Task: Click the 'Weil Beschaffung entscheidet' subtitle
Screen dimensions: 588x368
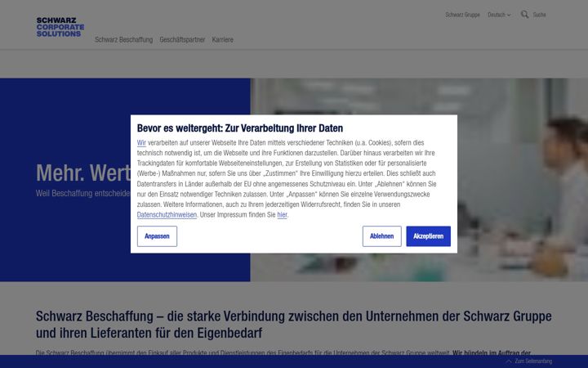Action: click(x=82, y=193)
